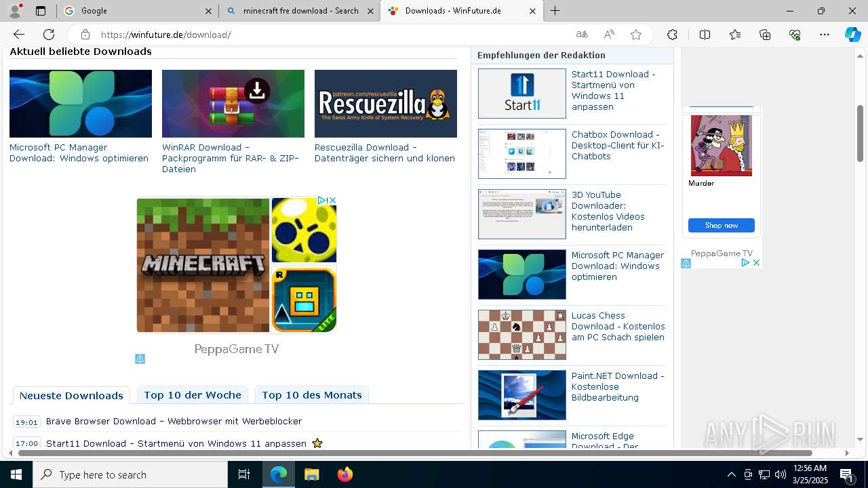Open the Paint.NET thumbnail
868x488 pixels.
coord(522,395)
